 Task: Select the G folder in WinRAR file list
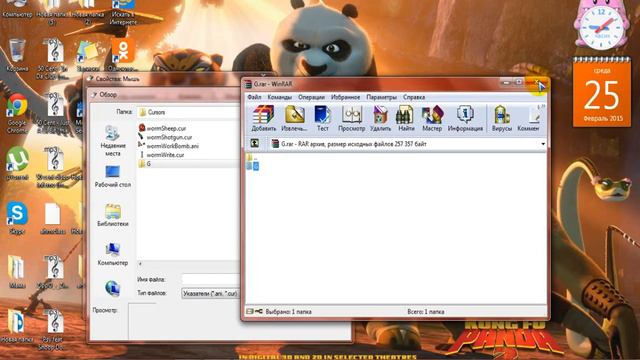(x=253, y=166)
